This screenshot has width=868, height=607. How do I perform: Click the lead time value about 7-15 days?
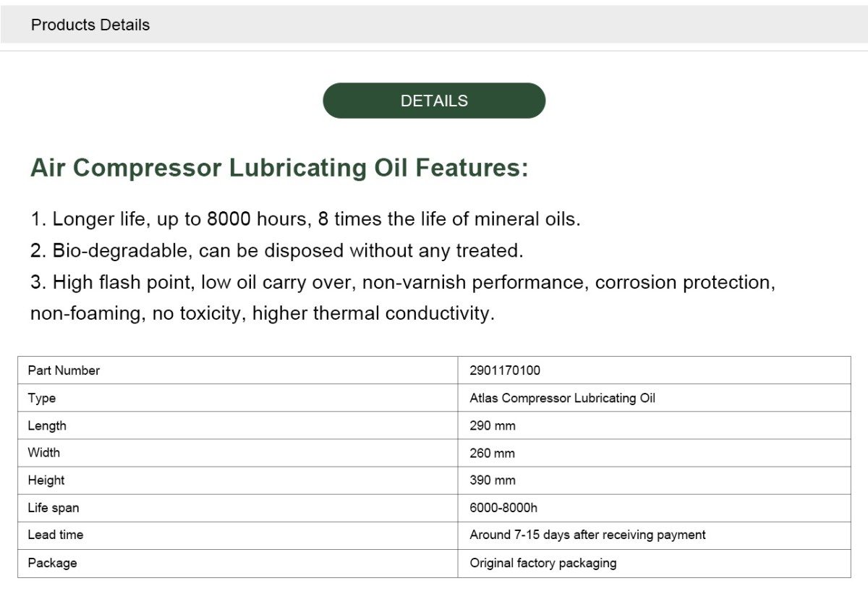click(x=587, y=535)
